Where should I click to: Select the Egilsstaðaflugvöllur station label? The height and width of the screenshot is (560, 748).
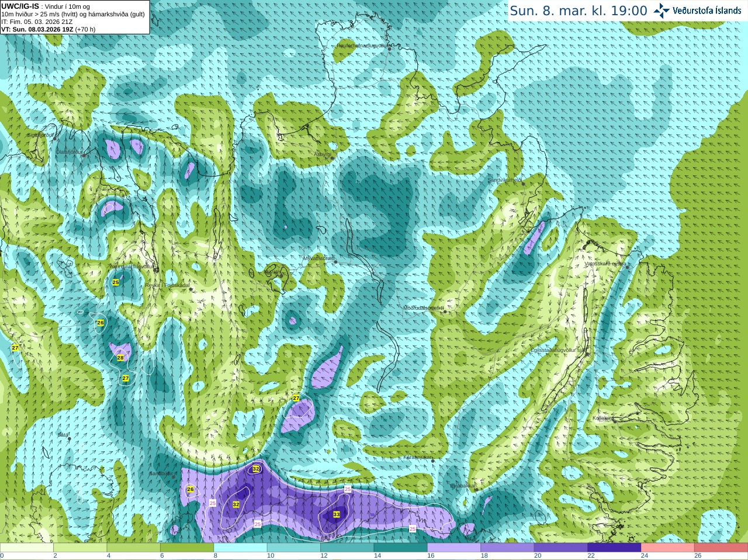point(557,350)
